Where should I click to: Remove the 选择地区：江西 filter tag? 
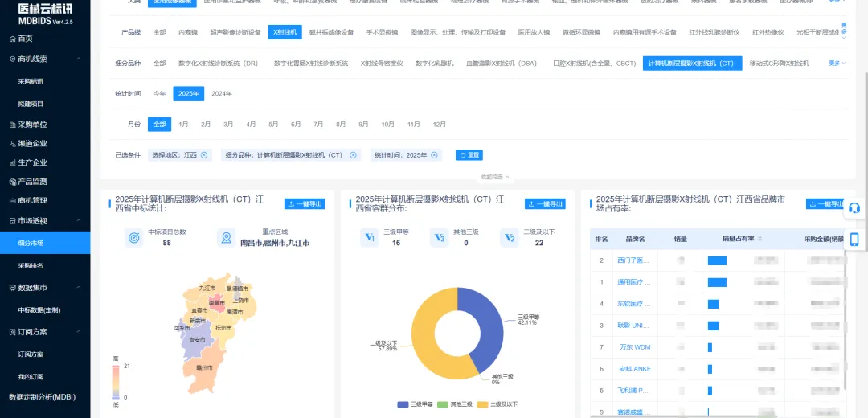click(x=203, y=155)
